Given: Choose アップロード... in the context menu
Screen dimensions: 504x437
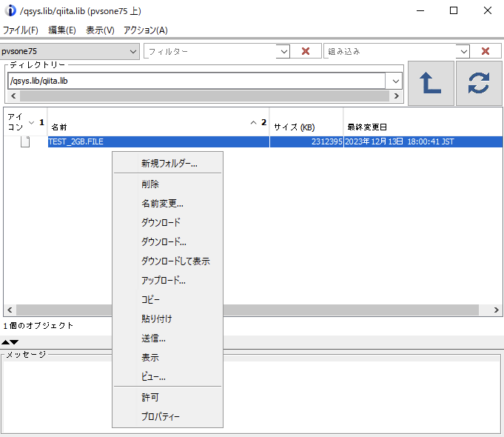Looking at the screenshot, I should click(167, 280).
